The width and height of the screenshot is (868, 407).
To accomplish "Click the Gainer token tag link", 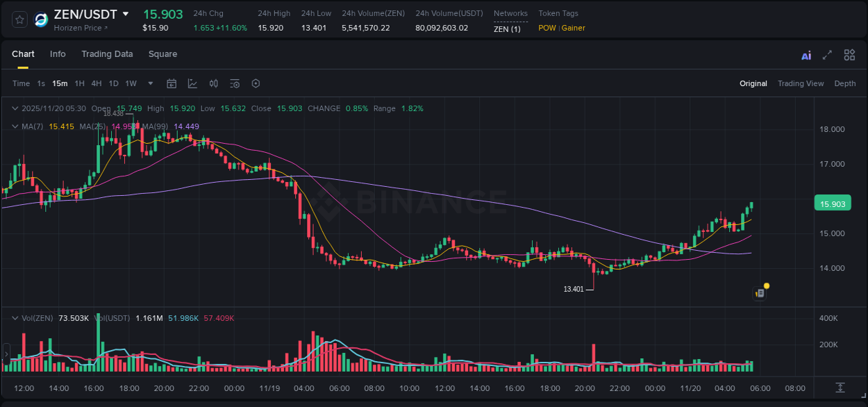I will coord(573,28).
